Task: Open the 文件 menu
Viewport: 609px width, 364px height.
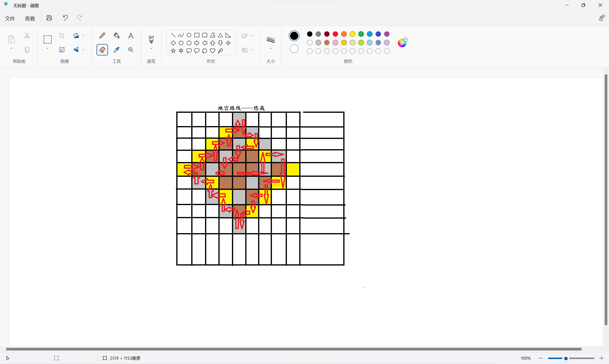Action: click(10, 18)
